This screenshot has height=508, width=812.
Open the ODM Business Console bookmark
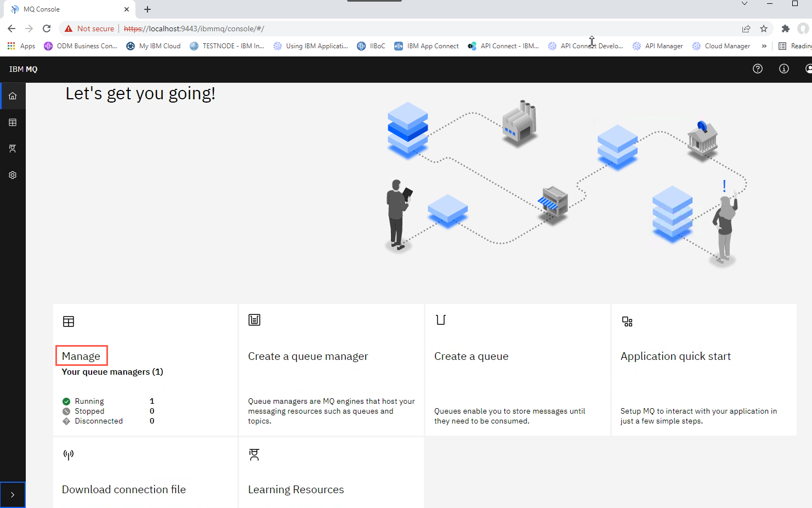(81, 46)
